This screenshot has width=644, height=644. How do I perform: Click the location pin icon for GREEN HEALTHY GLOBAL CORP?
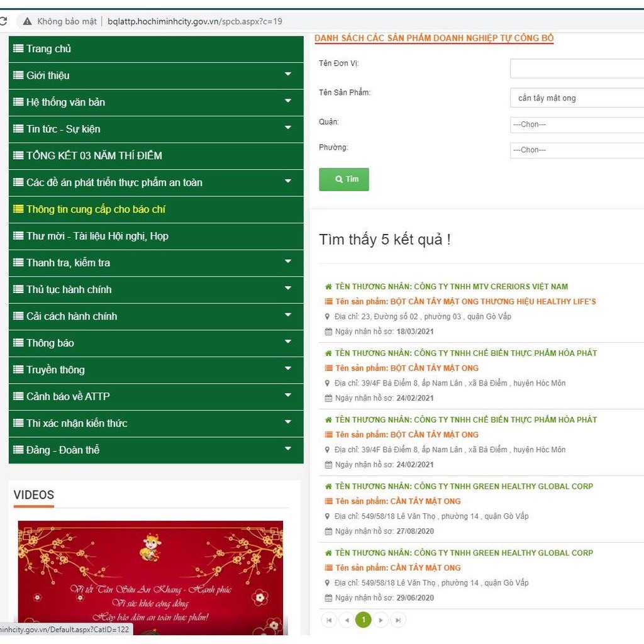click(x=327, y=516)
